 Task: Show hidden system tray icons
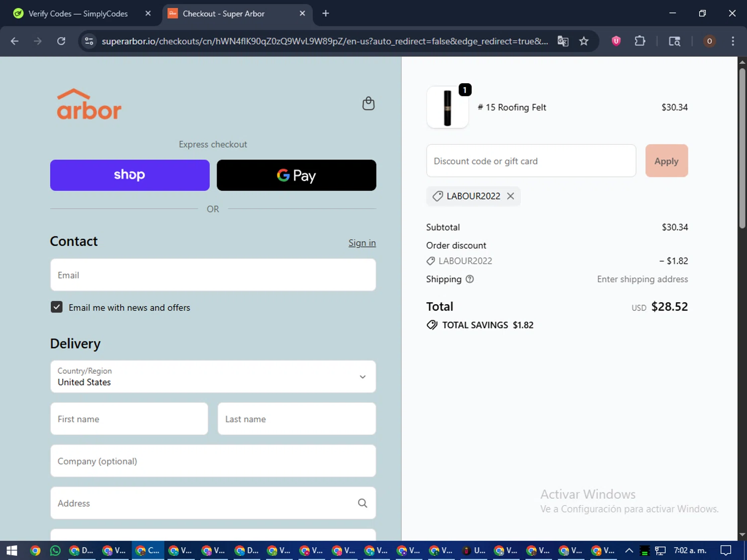coord(629,551)
